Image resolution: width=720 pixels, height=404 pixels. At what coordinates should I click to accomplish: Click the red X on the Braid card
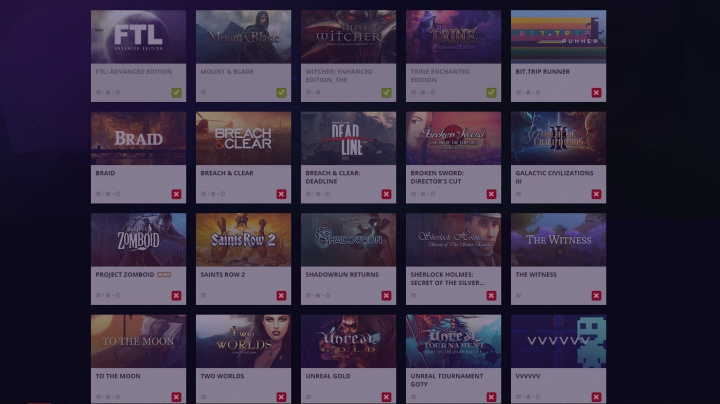[176, 194]
